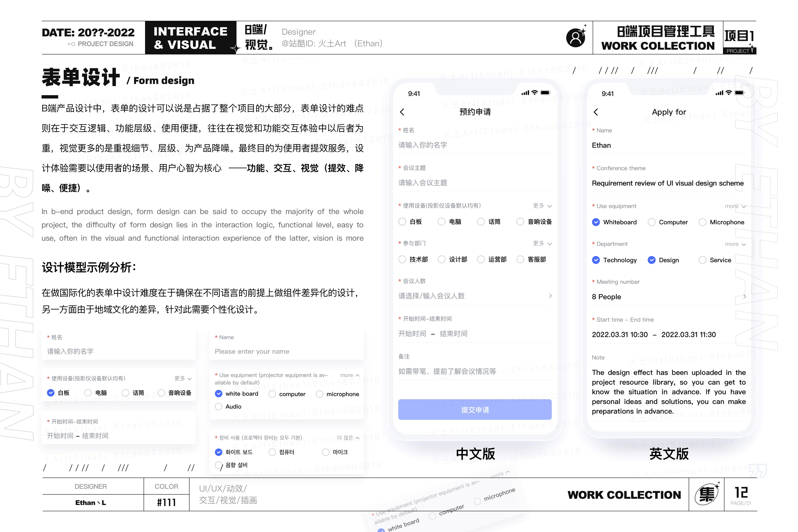Click Ethan name value in English phone

[601, 145]
